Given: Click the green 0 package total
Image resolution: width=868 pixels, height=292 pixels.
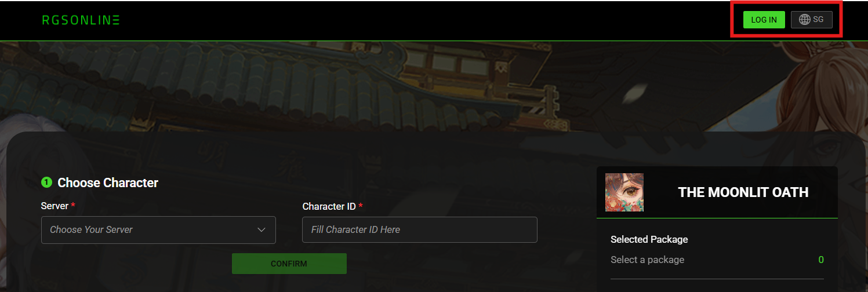Looking at the screenshot, I should pyautogui.click(x=821, y=260).
